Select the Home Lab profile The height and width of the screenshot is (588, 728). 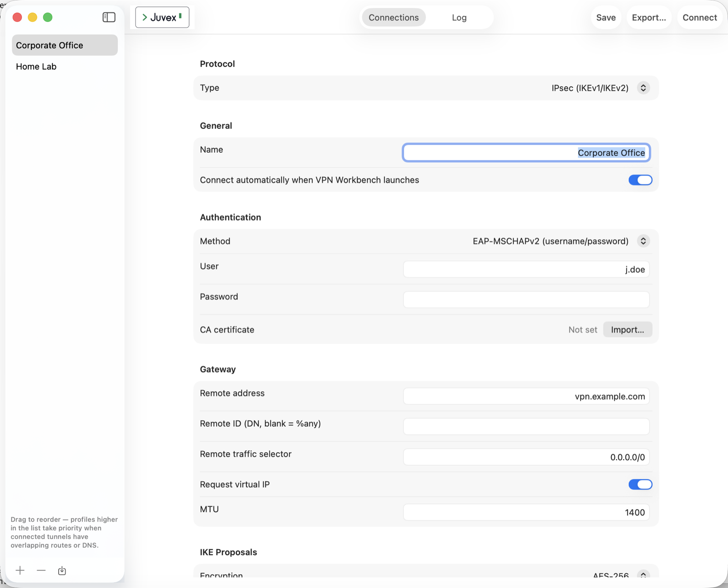(x=65, y=66)
